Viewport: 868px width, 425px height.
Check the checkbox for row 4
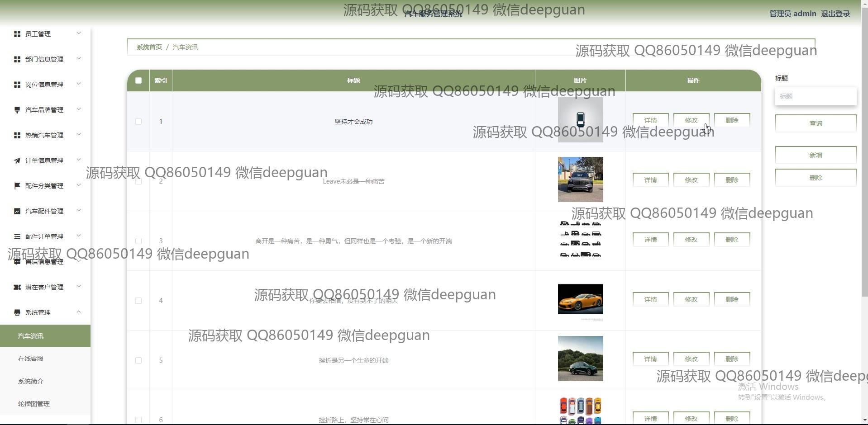(x=138, y=301)
